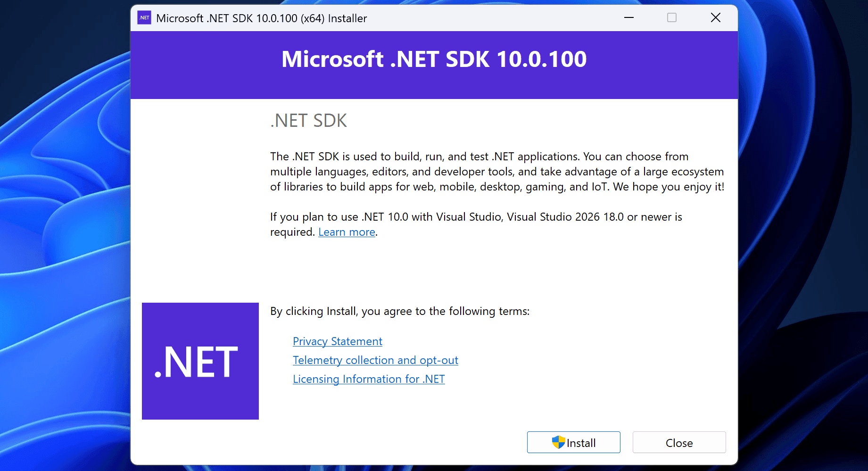868x471 pixels.
Task: Click the Visual Studio 2026 requirement text
Action: 476,217
